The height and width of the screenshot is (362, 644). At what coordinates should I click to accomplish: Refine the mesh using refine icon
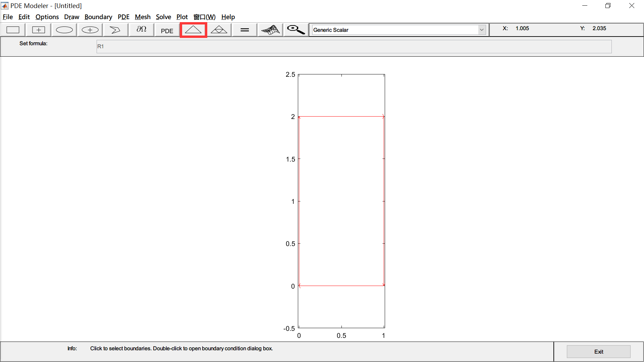click(219, 29)
